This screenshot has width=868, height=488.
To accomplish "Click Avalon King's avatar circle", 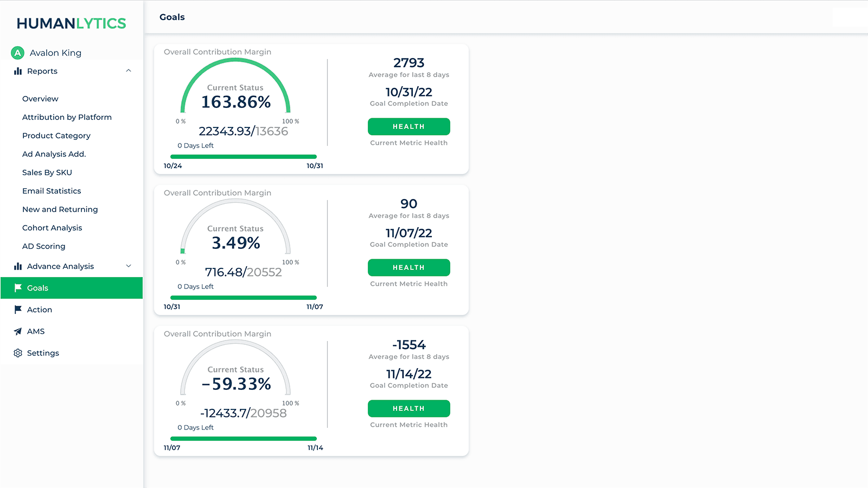I will tap(17, 52).
